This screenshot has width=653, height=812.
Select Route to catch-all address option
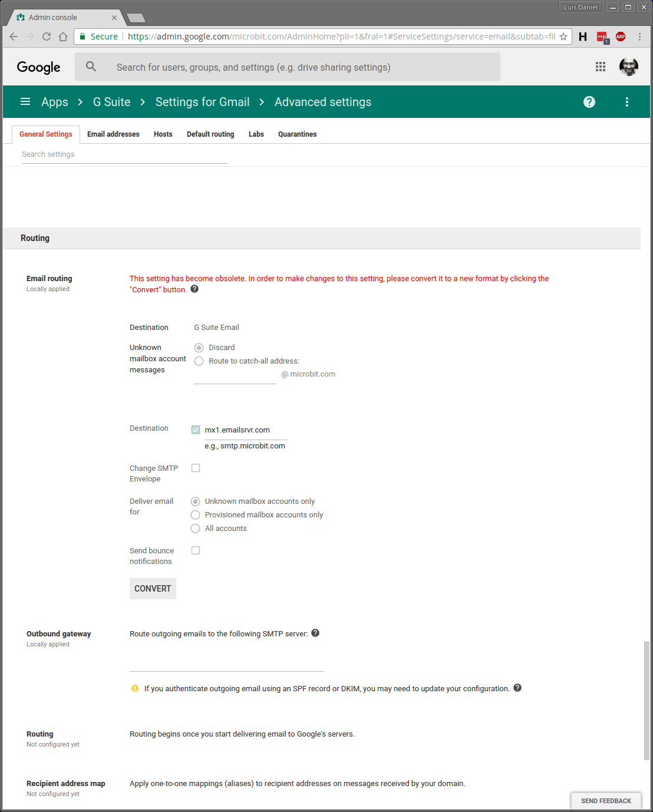point(199,361)
